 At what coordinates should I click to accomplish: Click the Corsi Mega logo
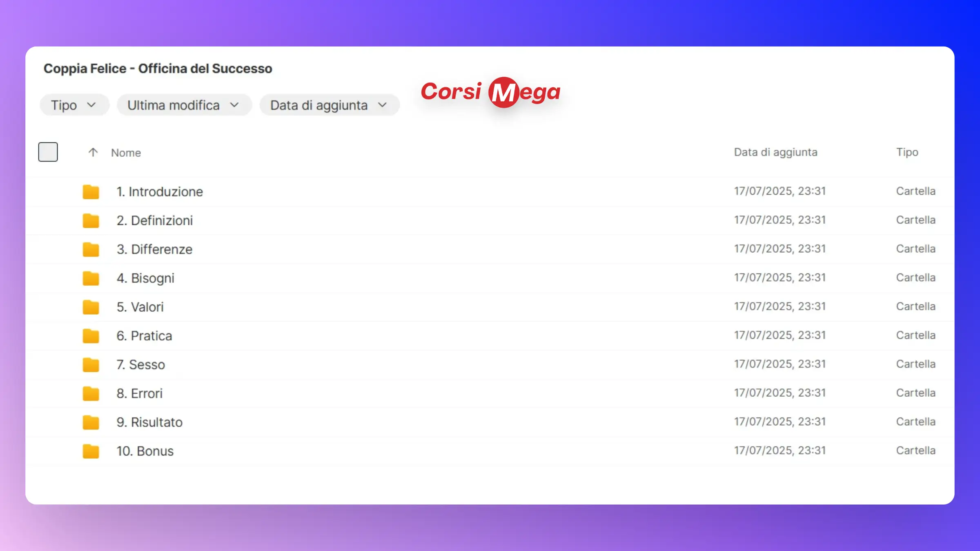point(490,92)
